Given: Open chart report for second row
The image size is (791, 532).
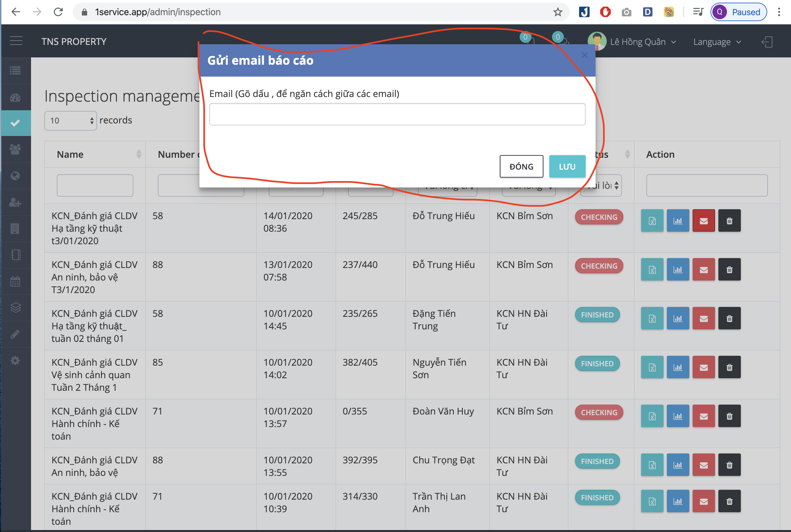Looking at the screenshot, I should coord(678,270).
